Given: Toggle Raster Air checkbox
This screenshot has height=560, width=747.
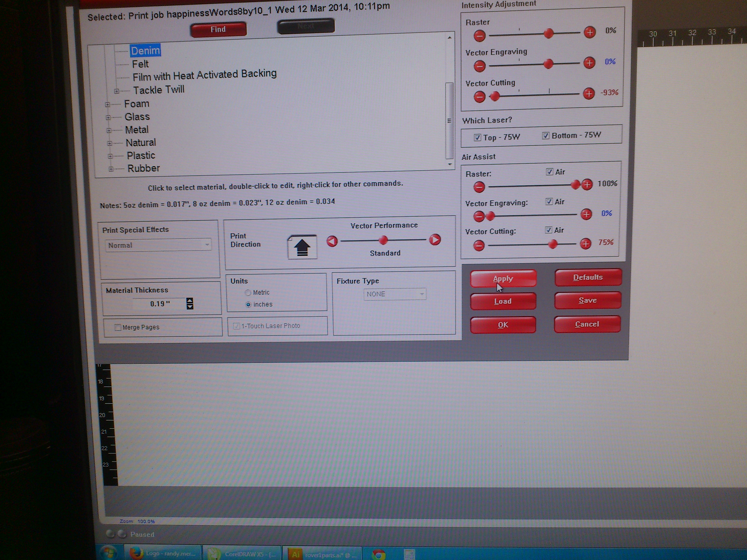Looking at the screenshot, I should pos(549,172).
